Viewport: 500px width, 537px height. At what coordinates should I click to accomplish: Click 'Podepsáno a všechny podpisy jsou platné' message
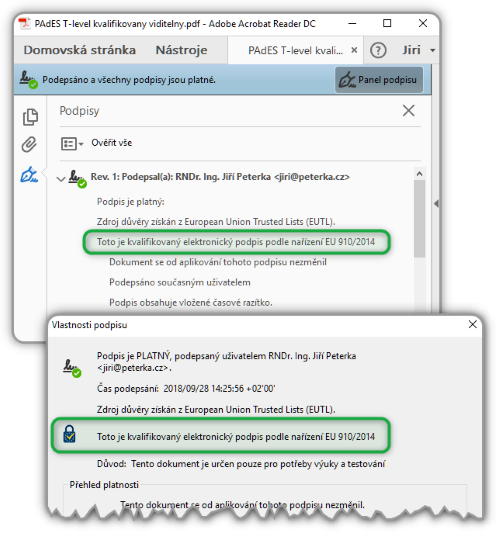coord(129,80)
